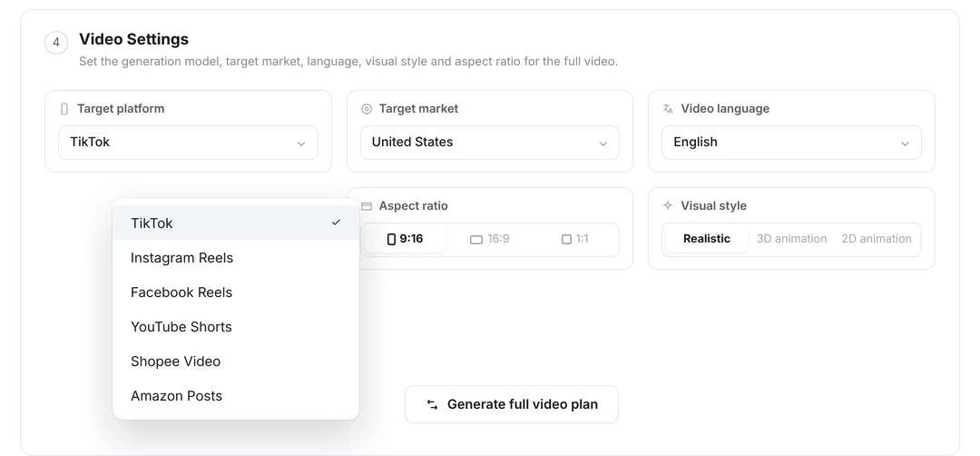980x456 pixels.
Task: Open the Target market dropdown showing United States
Action: [490, 143]
